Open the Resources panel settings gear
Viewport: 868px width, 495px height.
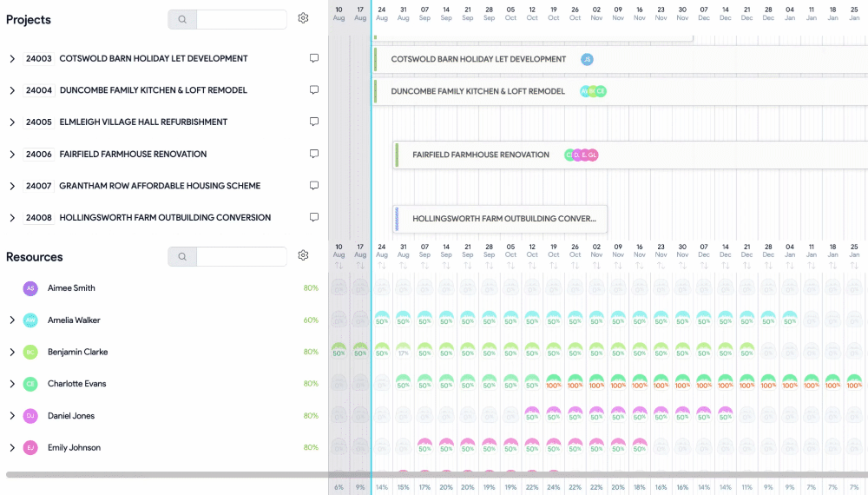tap(303, 255)
